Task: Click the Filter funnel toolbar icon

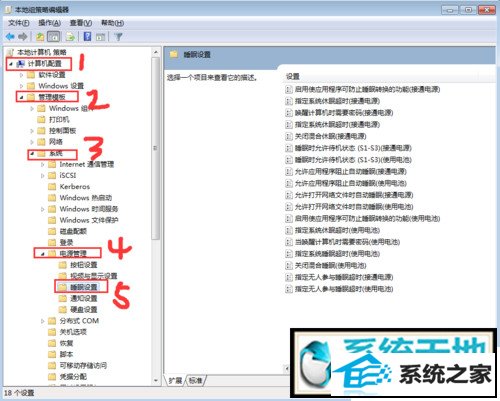Action: tap(118, 37)
